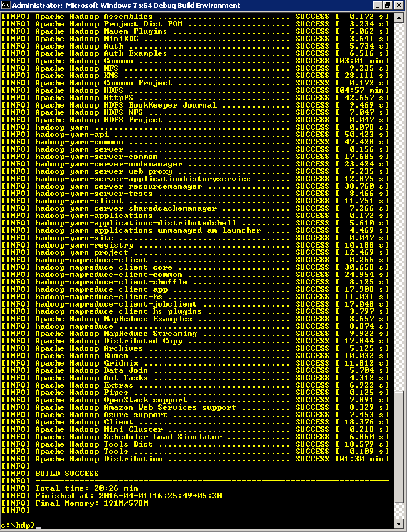The height and width of the screenshot is (532, 407).
Task: Click 'Apache Hadoop NFS' row
Action: coord(195,68)
